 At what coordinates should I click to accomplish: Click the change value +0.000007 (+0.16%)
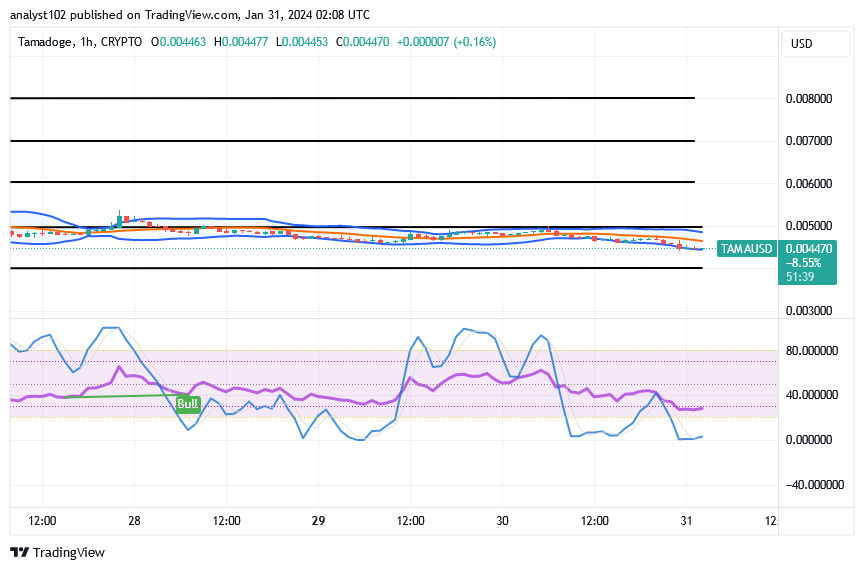[x=446, y=42]
